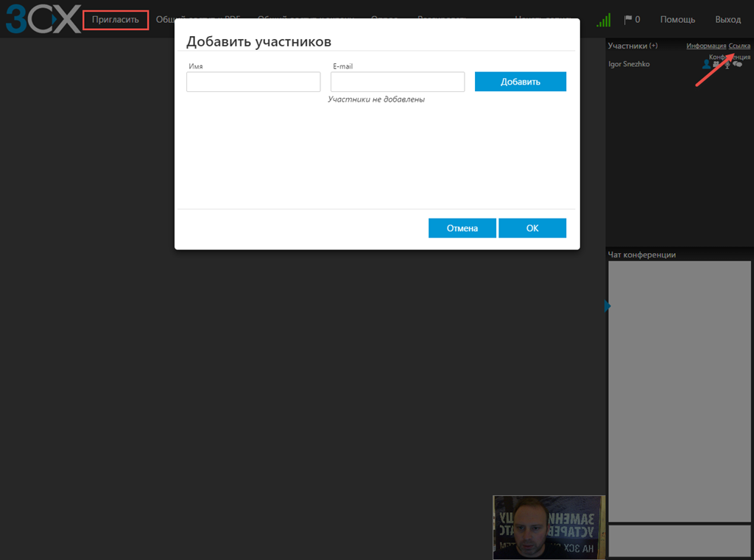This screenshot has width=754, height=560.
Task: Click the webcam video thumbnail
Action: [x=549, y=528]
